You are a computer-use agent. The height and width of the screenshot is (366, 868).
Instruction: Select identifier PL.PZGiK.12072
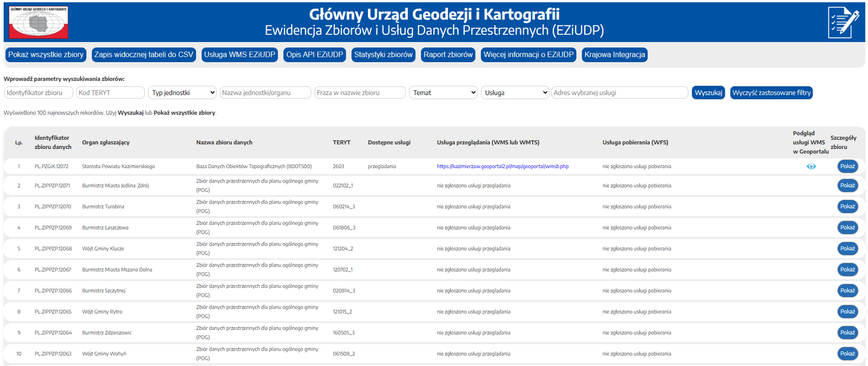pos(52,166)
